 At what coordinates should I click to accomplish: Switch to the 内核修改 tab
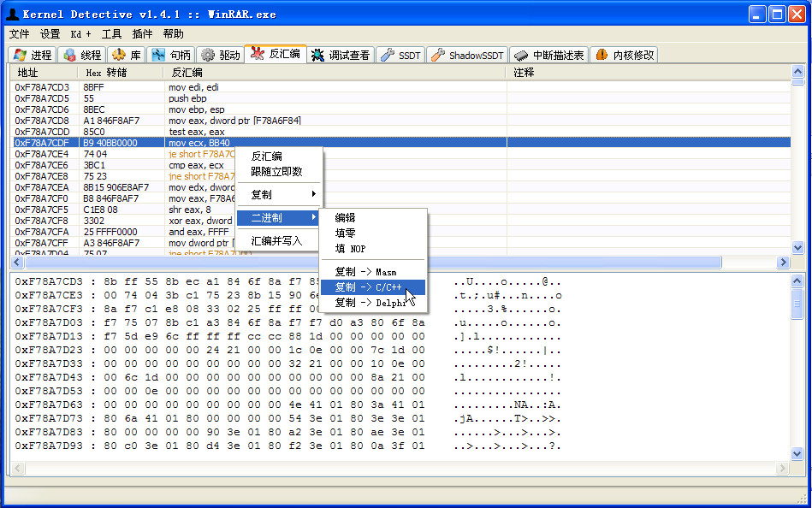point(625,55)
